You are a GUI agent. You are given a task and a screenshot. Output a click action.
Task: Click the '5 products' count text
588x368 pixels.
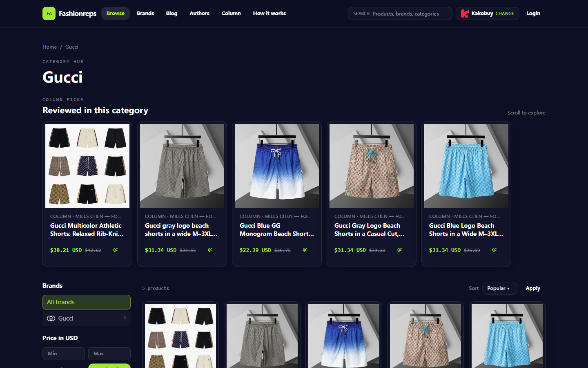[x=156, y=288]
